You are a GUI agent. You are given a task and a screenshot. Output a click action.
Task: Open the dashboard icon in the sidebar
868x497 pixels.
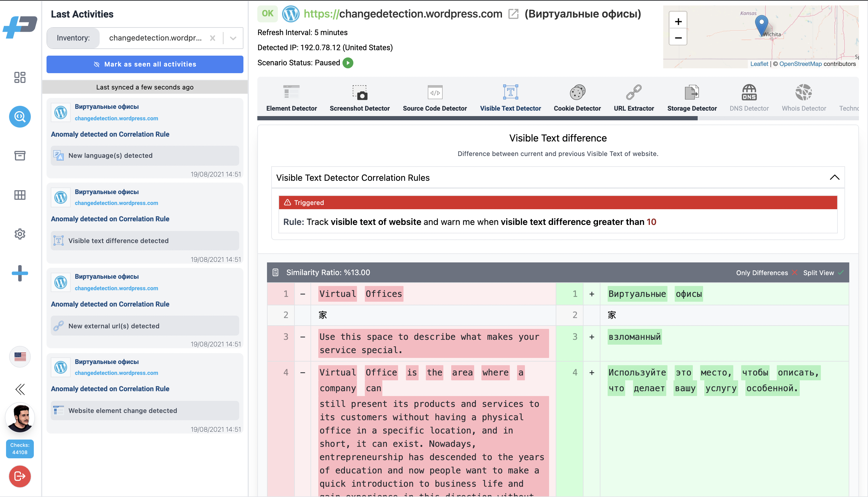click(20, 77)
